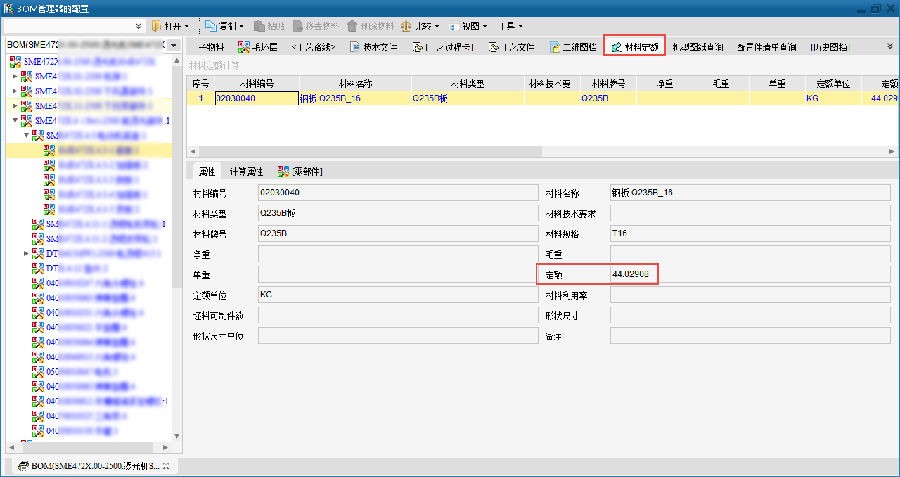This screenshot has height=477, width=900.
Task: Expand the toolbar overflow chevron at far right
Action: [x=889, y=46]
